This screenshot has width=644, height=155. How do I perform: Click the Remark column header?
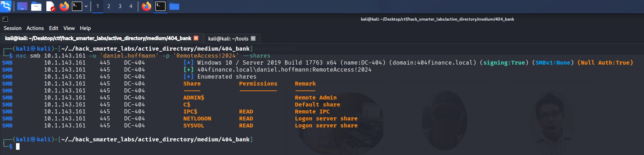click(305, 84)
